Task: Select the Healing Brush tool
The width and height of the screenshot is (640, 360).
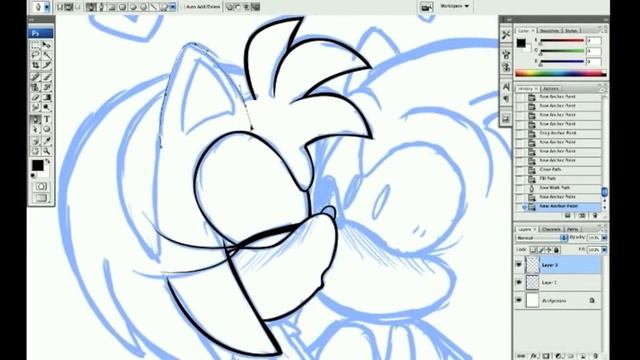Action: coord(36,76)
